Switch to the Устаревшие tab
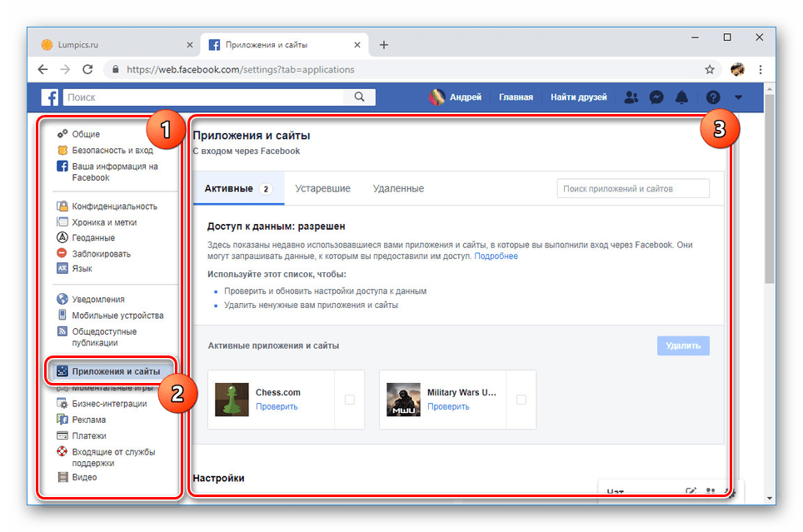 (x=322, y=188)
